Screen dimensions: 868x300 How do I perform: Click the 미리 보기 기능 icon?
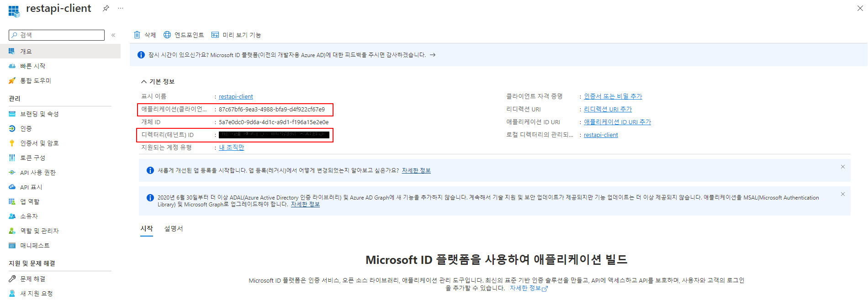point(215,35)
